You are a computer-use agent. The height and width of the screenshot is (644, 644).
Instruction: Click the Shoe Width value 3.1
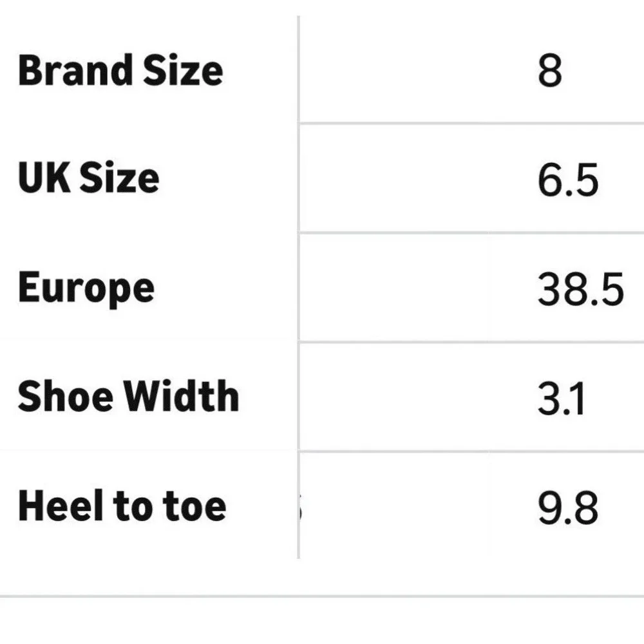pos(561,399)
